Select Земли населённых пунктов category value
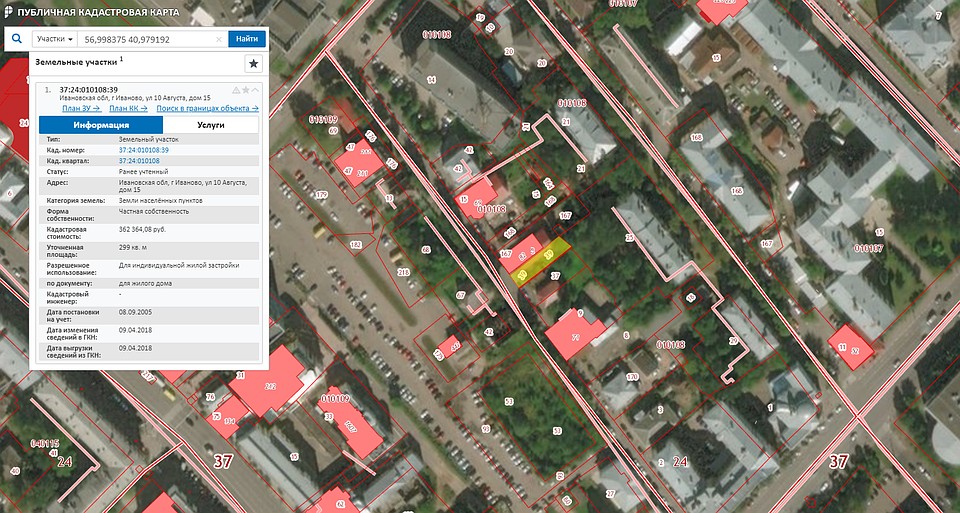 tap(160, 201)
